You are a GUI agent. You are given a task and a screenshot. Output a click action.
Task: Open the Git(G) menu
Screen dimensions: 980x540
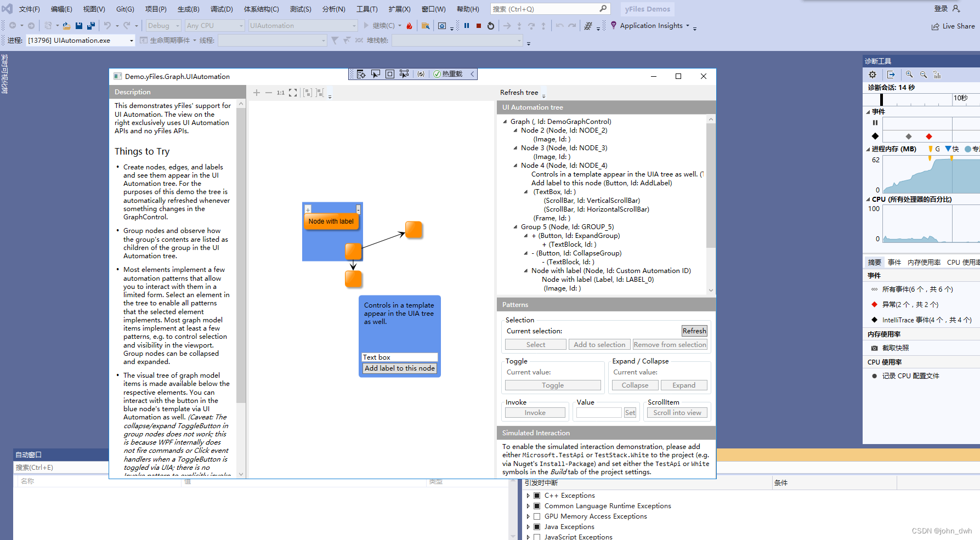click(x=125, y=9)
